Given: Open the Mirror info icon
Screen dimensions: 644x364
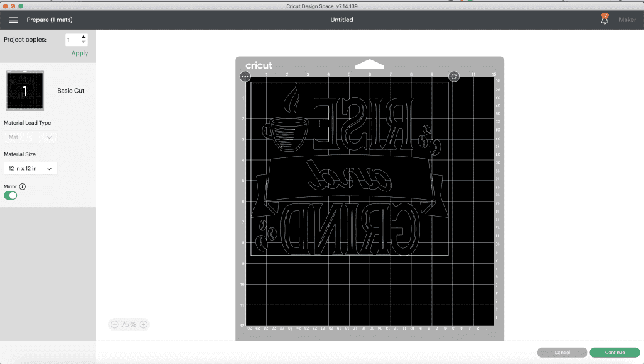Looking at the screenshot, I should 23,186.
